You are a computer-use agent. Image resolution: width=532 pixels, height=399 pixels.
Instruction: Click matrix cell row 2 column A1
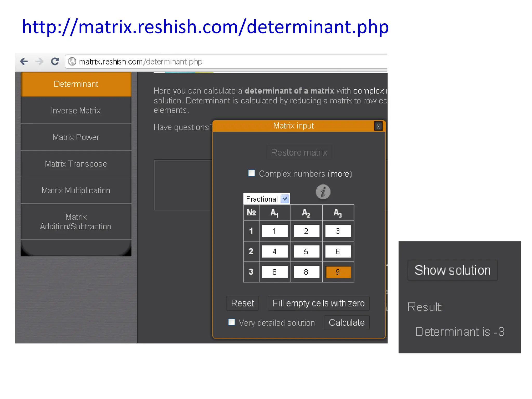click(x=275, y=251)
